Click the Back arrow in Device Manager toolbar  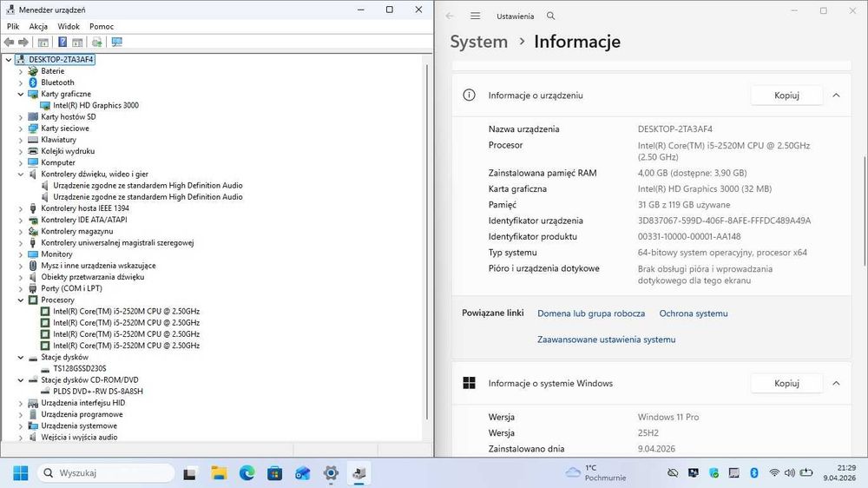[x=9, y=42]
